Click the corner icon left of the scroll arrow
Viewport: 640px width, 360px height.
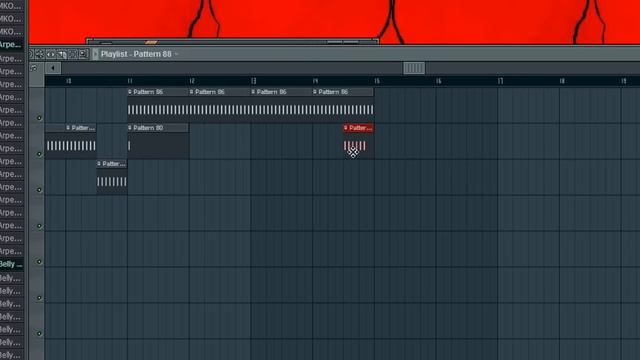coord(34,68)
